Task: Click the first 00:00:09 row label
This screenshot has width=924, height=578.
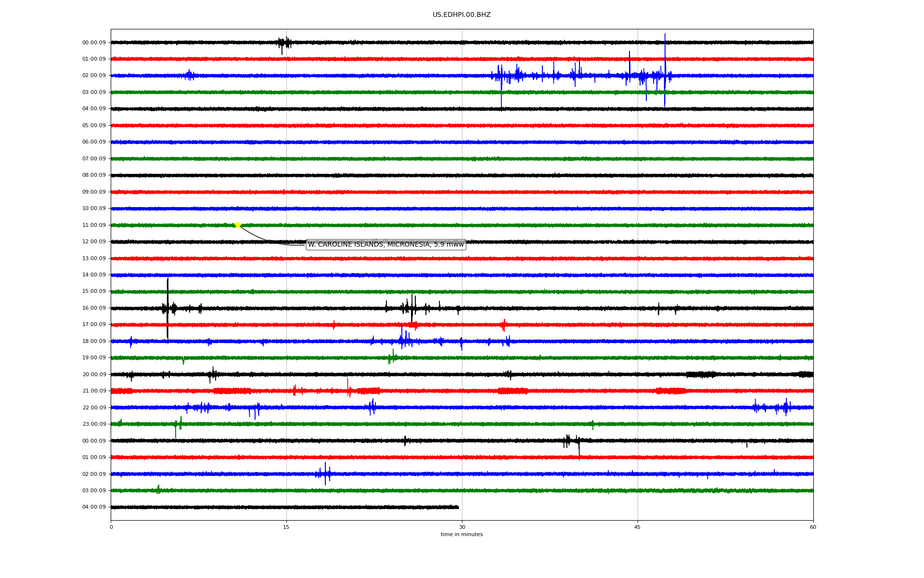Action: [94, 43]
